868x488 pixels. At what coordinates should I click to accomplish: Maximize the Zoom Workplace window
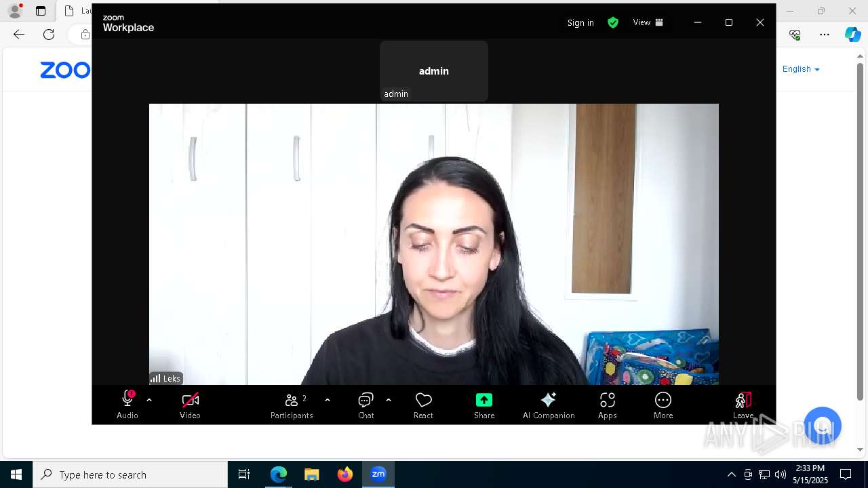click(729, 22)
